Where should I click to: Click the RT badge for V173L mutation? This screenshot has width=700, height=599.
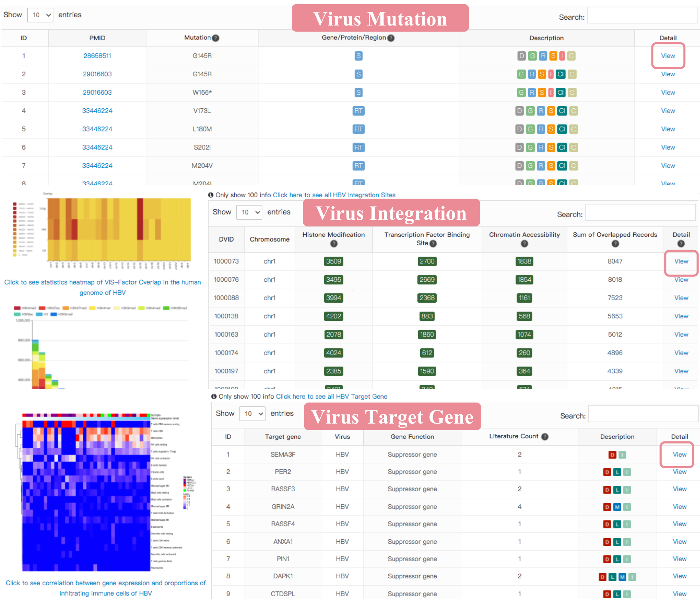tap(358, 111)
